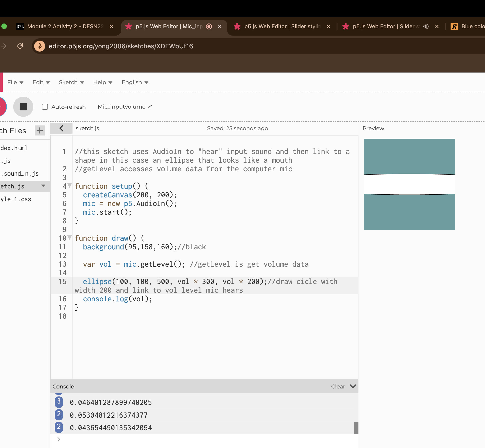
Task: Click the address bar URL
Action: coord(121,46)
